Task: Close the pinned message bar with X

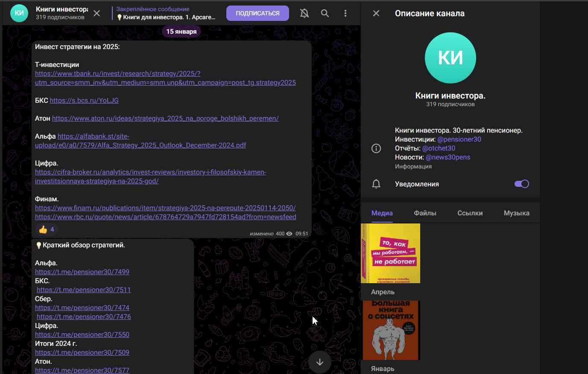Action: pos(97,13)
